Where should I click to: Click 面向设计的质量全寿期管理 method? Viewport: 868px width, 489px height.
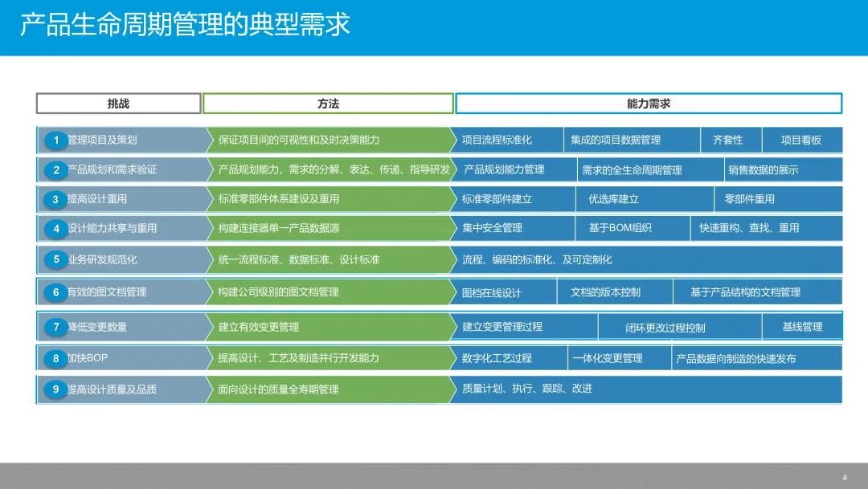pos(330,389)
